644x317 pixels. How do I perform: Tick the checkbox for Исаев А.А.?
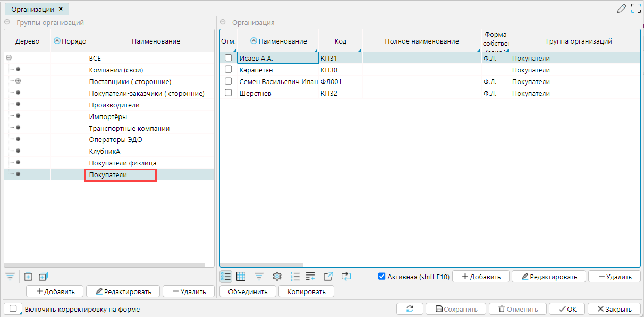click(228, 58)
